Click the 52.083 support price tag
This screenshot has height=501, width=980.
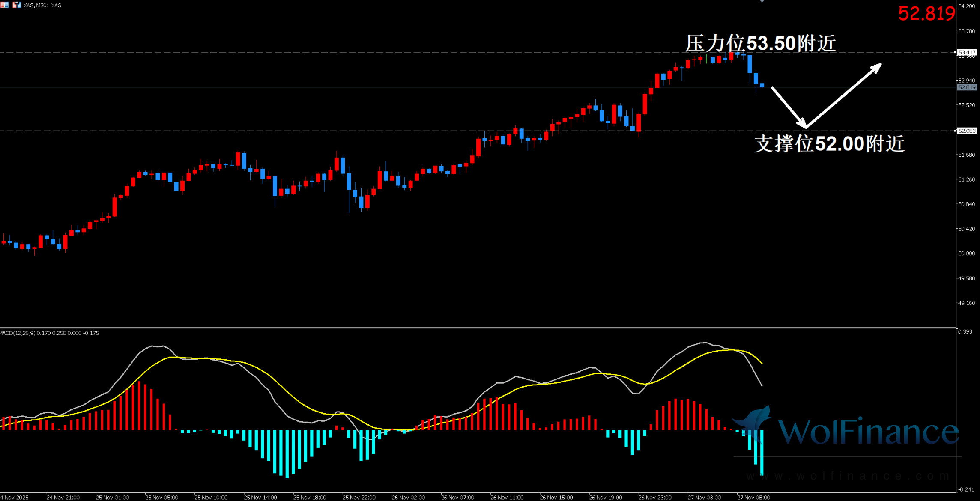click(967, 131)
